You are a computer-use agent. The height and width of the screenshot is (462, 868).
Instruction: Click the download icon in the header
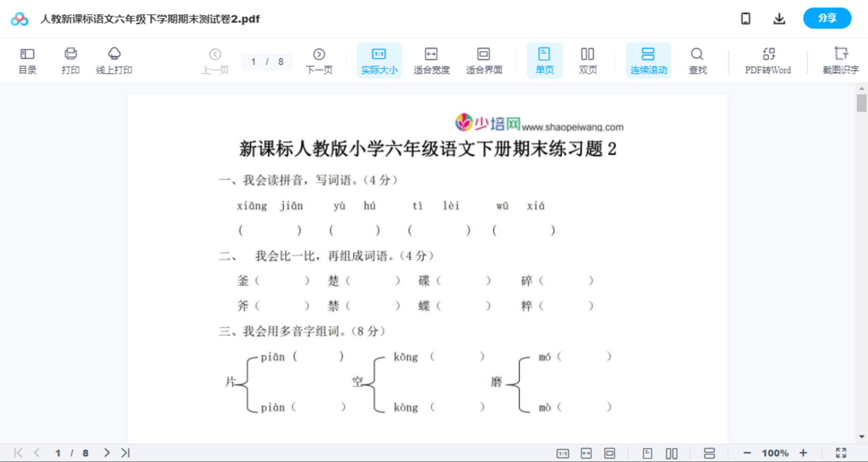point(779,18)
